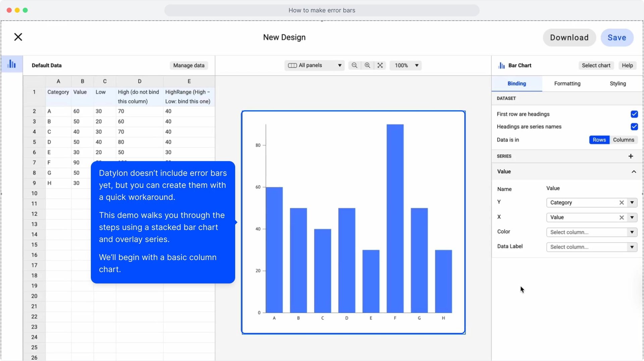Open the Color column selector
Screen dimensions: 644x361
pyautogui.click(x=591, y=232)
